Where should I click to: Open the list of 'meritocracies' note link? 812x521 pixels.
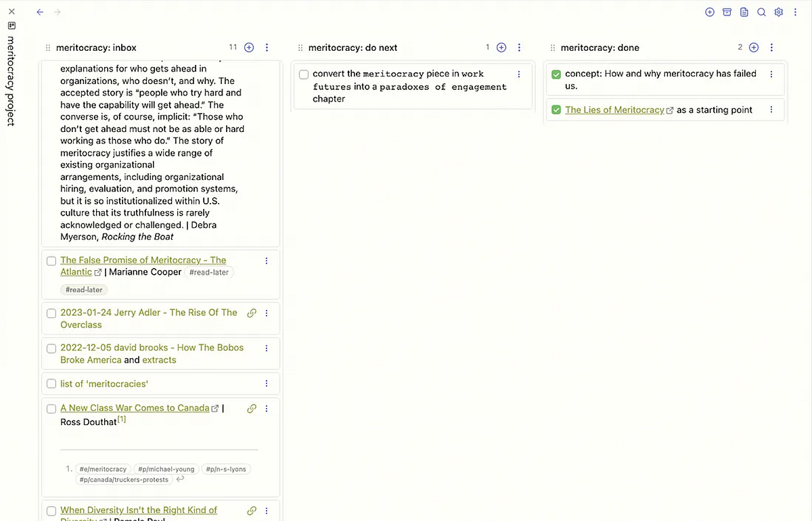[104, 384]
